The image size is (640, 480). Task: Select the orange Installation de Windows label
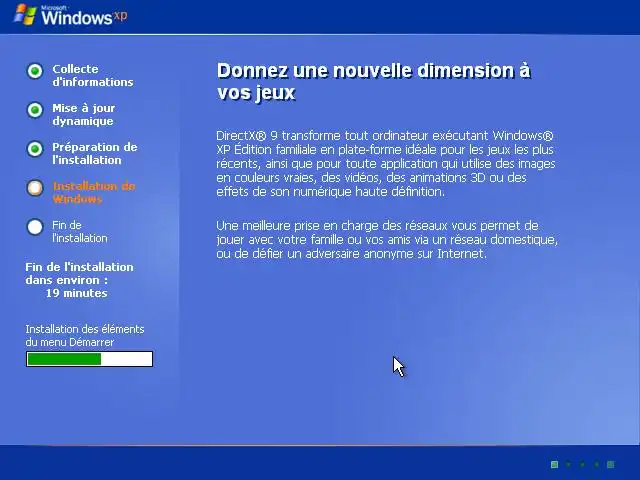pyautogui.click(x=94, y=193)
